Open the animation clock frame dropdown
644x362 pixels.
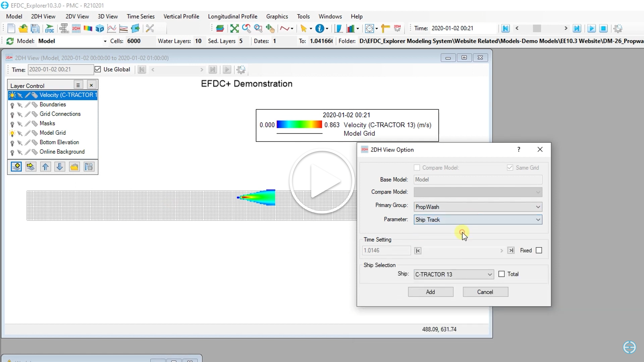(377, 28)
